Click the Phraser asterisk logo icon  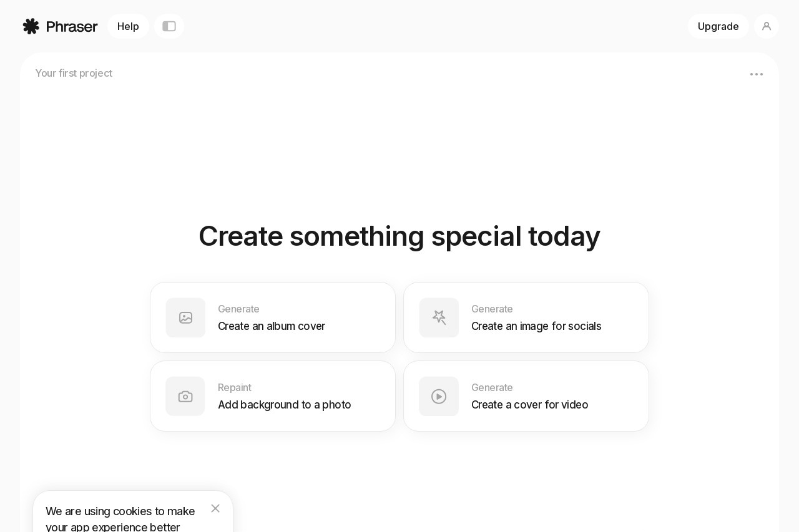click(31, 26)
